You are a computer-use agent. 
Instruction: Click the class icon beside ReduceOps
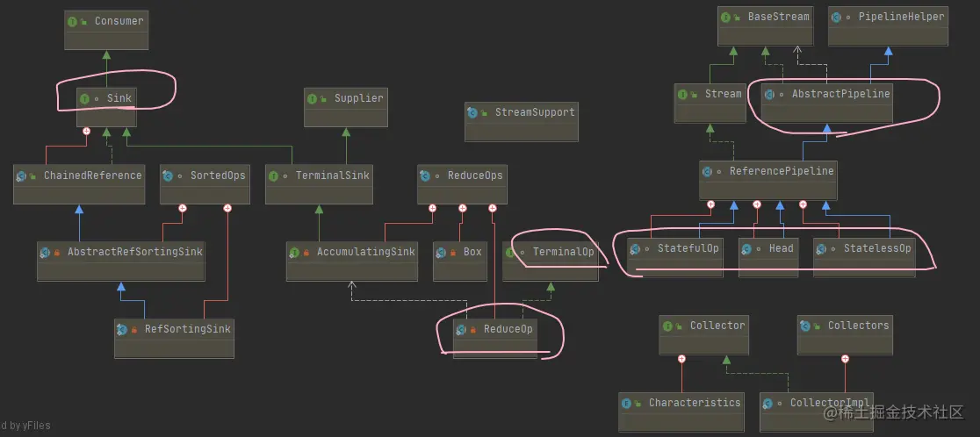(426, 176)
